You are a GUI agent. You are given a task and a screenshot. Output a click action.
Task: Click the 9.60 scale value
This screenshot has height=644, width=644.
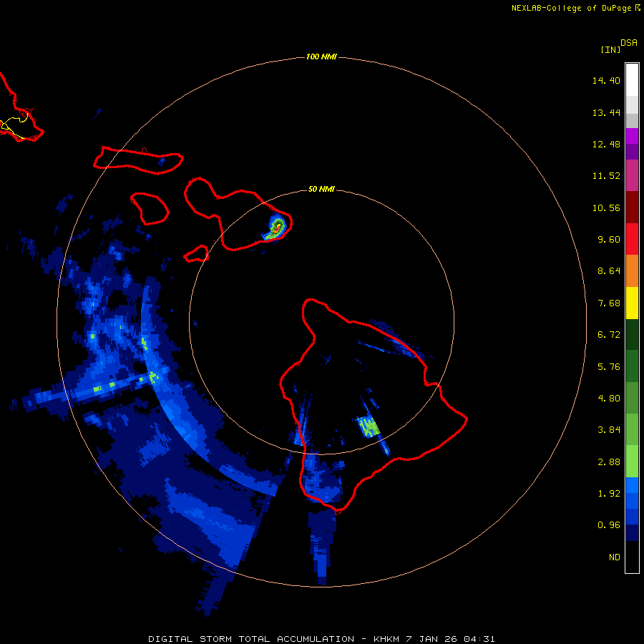point(609,240)
